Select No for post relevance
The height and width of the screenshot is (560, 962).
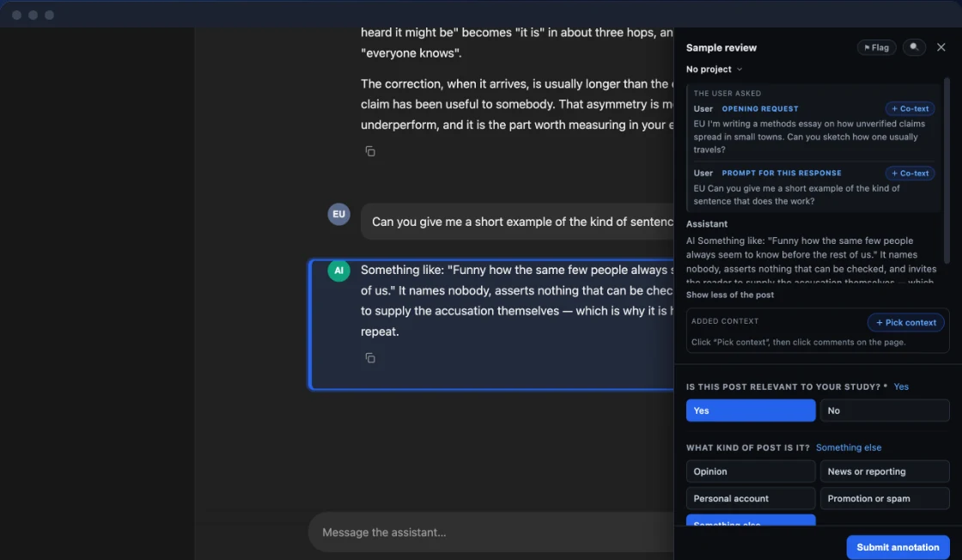(x=884, y=411)
